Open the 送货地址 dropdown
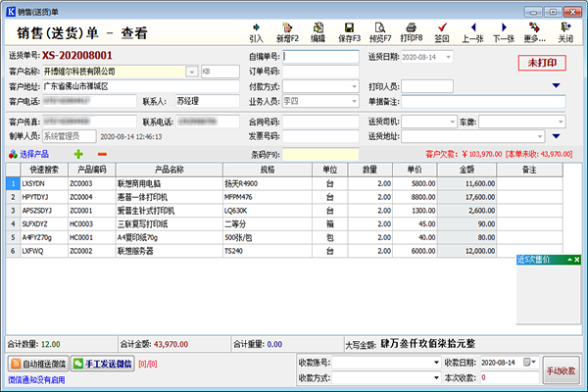 (x=540, y=136)
